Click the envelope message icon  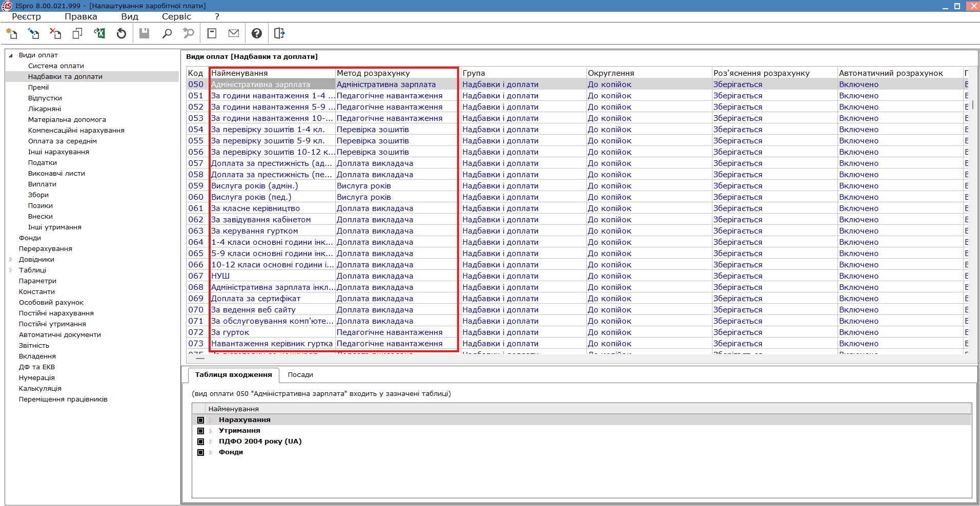coord(234,33)
